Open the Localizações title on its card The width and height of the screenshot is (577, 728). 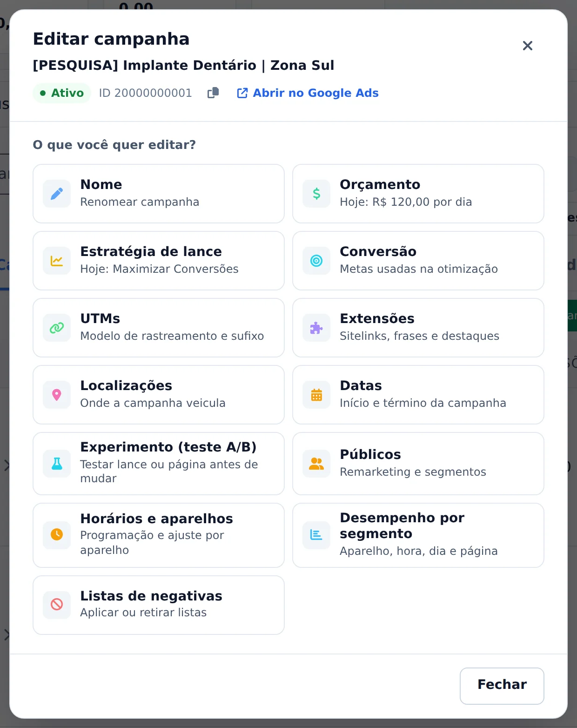[x=126, y=385]
